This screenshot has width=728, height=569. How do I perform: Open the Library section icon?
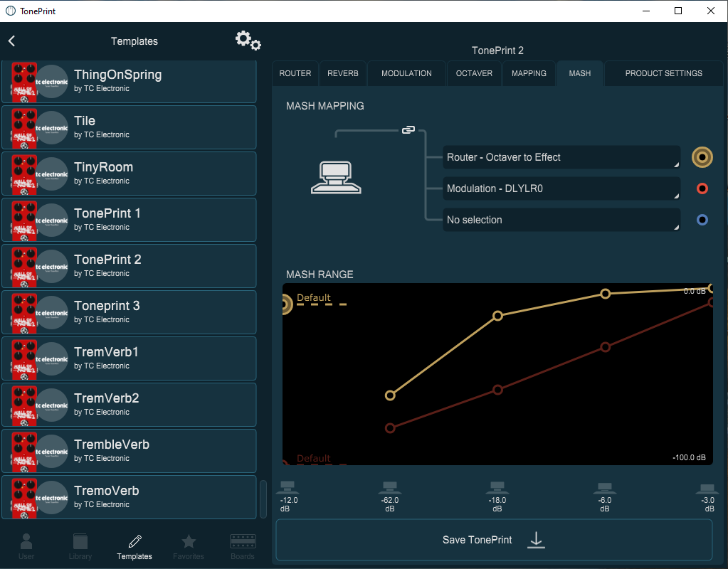[80, 541]
